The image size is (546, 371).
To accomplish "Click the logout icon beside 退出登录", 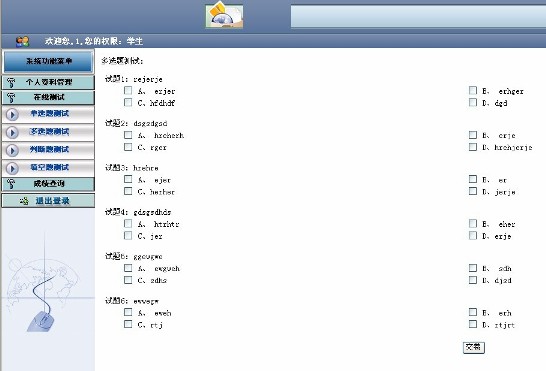I will pyautogui.click(x=24, y=201).
